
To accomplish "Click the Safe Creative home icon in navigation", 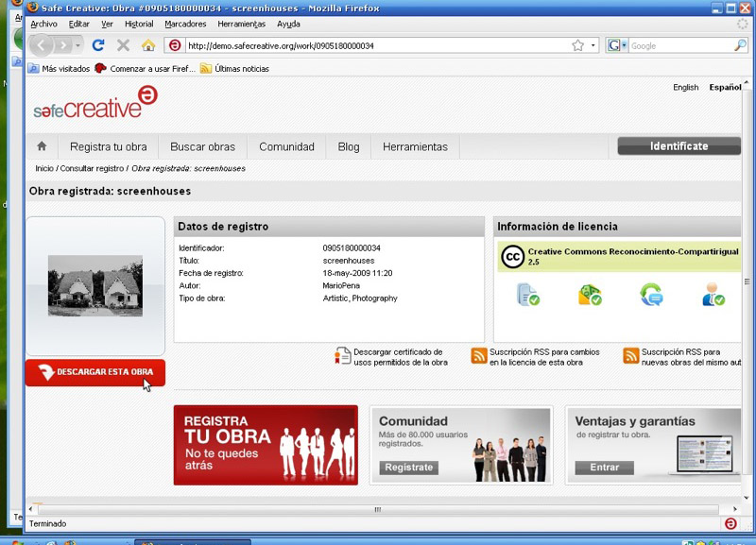I will pyautogui.click(x=42, y=146).
